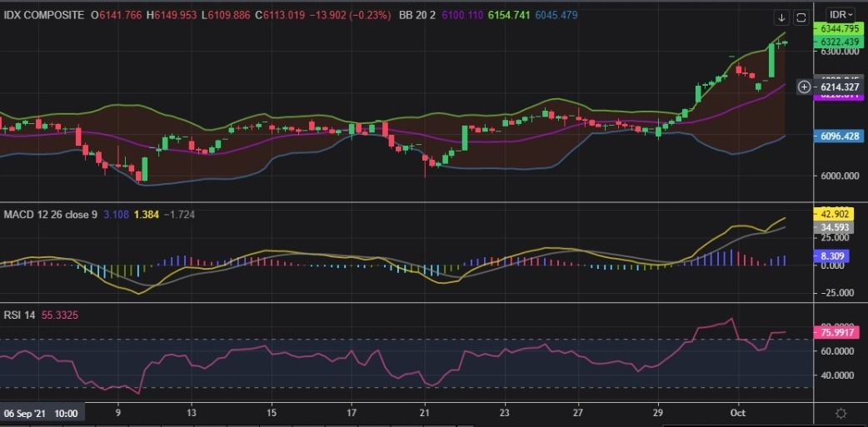Click the plus icon beside the 6214.327 price
This screenshot has width=868, height=427.
click(805, 87)
